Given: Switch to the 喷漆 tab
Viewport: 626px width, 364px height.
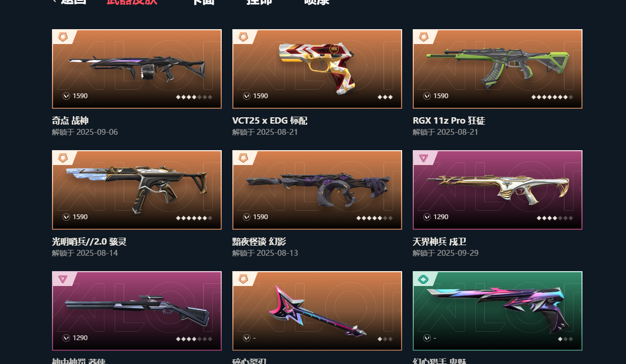Looking at the screenshot, I should tap(317, 2).
